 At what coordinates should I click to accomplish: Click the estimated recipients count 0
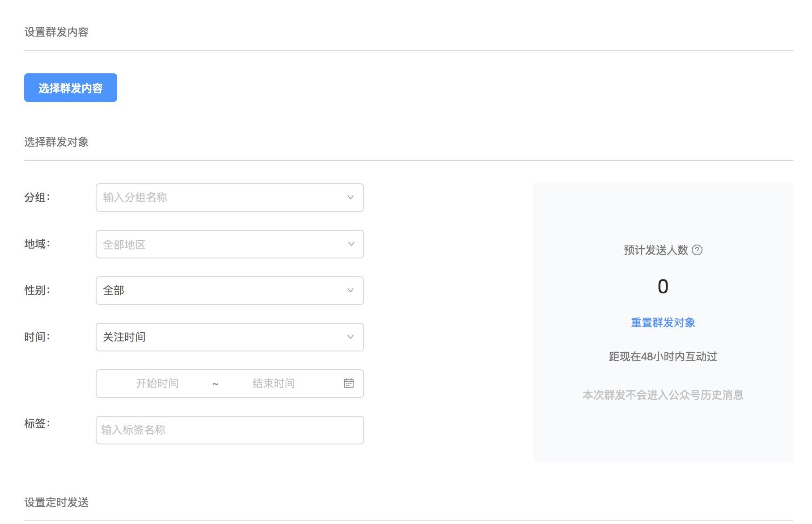click(x=663, y=287)
